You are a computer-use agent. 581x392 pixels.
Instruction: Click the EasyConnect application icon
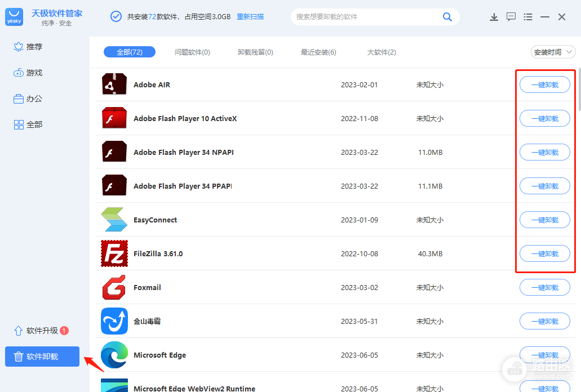(x=114, y=220)
